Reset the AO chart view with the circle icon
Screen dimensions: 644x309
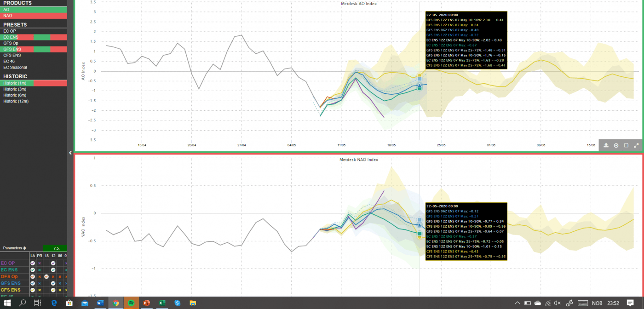coord(616,145)
